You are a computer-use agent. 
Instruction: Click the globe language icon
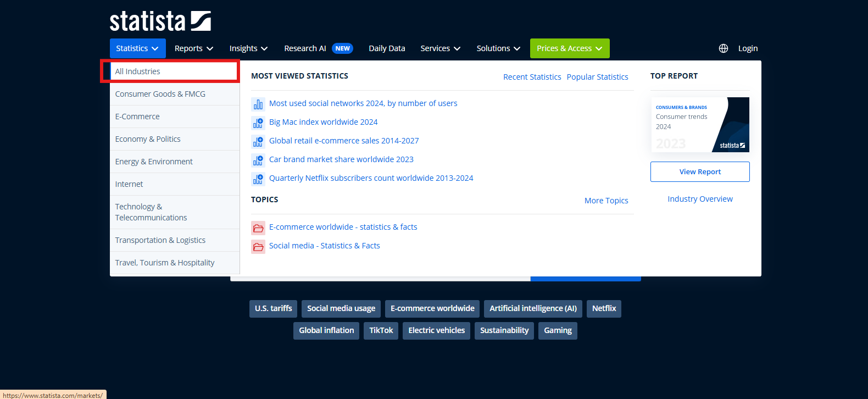pyautogui.click(x=723, y=48)
